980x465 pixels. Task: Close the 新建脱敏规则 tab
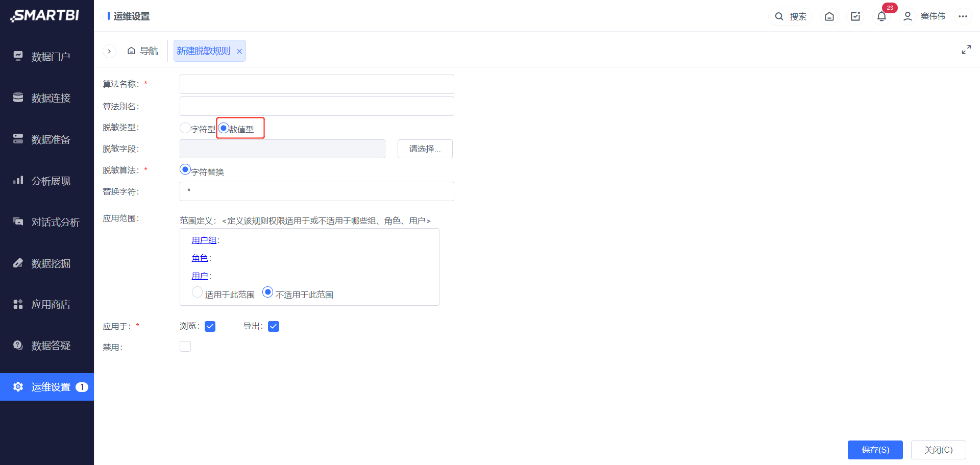[x=239, y=52]
